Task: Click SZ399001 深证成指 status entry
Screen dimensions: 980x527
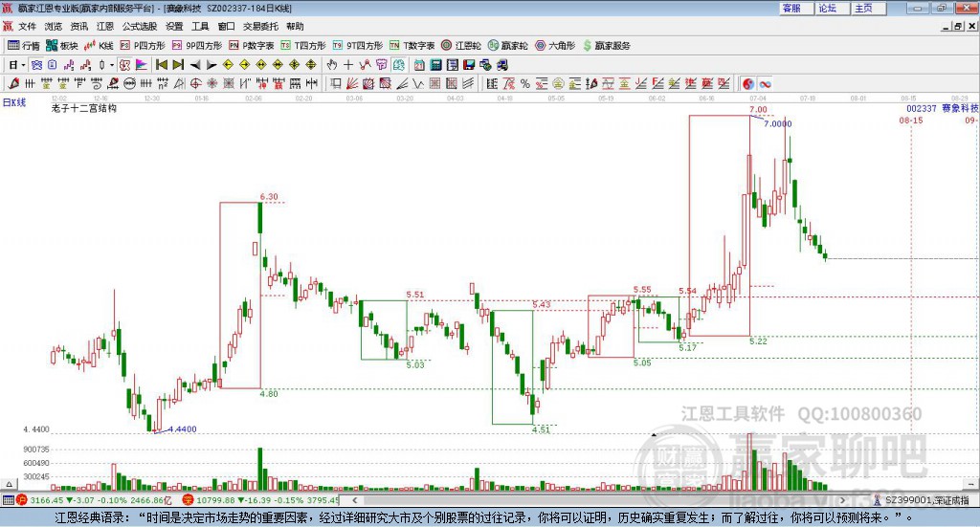Action: point(922,500)
